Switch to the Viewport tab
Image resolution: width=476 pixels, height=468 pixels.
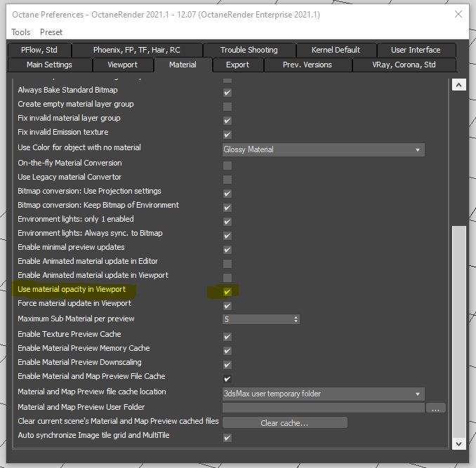(x=122, y=65)
